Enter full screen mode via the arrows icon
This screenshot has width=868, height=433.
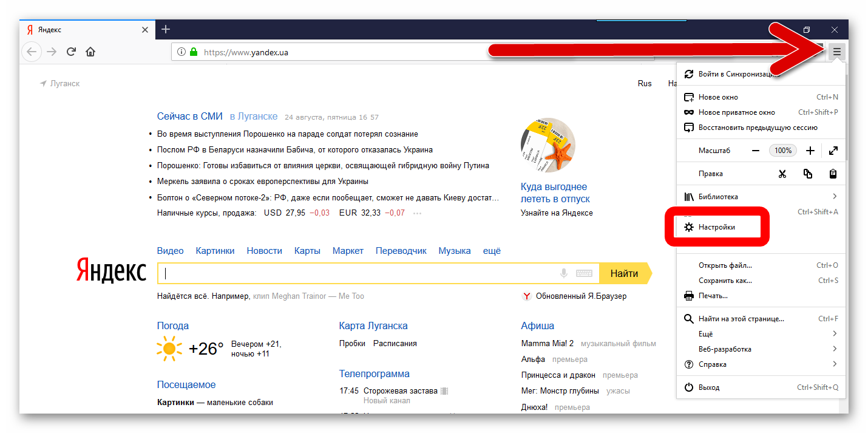click(x=833, y=151)
